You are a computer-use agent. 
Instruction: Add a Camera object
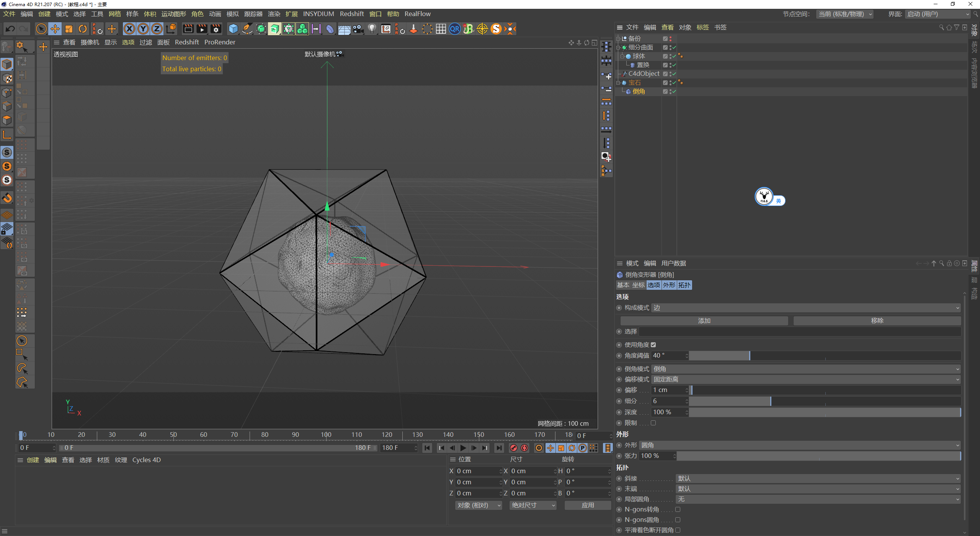click(358, 29)
